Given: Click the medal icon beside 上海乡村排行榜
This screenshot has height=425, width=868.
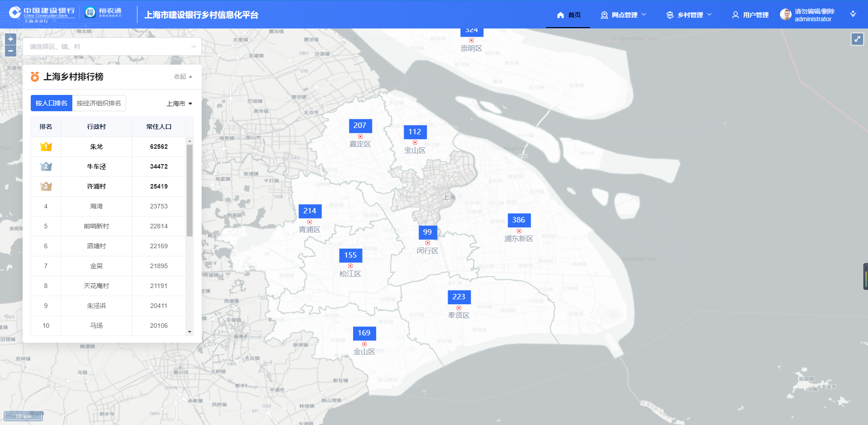Looking at the screenshot, I should point(35,77).
